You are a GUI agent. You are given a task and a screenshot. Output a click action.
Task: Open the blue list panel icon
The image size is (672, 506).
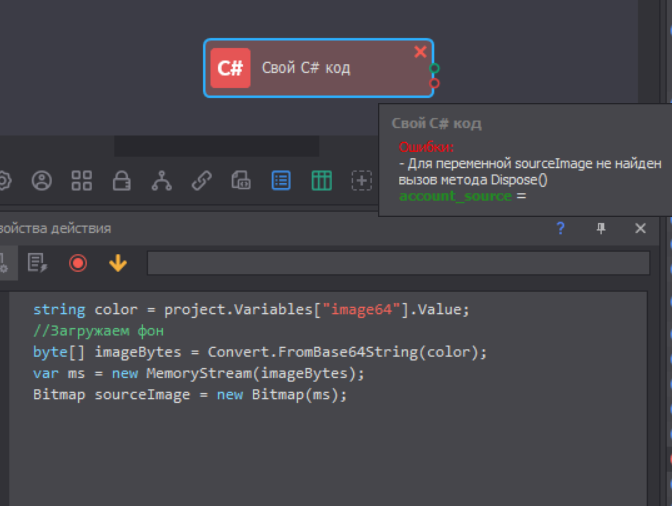pyautogui.click(x=281, y=180)
